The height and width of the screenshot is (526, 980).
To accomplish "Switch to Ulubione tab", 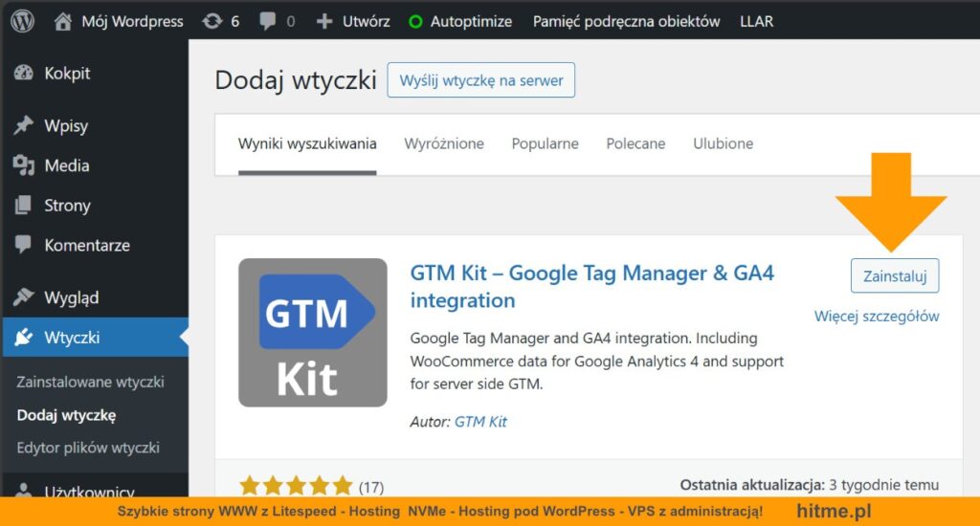I will coord(724,143).
